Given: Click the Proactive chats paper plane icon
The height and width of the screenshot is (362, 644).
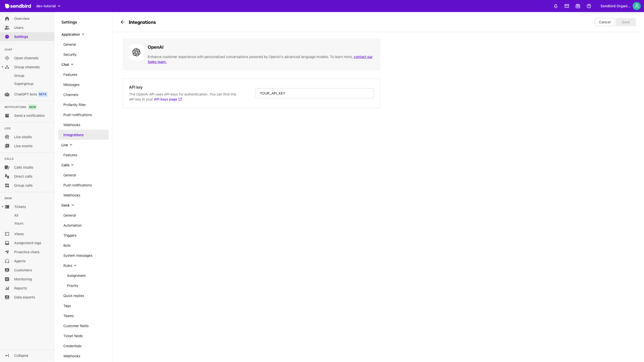Looking at the screenshot, I should click(x=7, y=252).
